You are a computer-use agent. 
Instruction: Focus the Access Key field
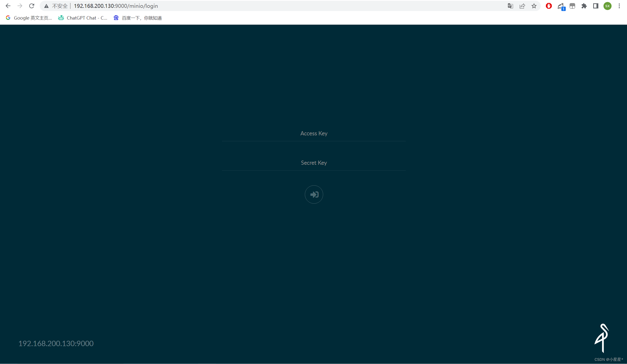pos(314,133)
